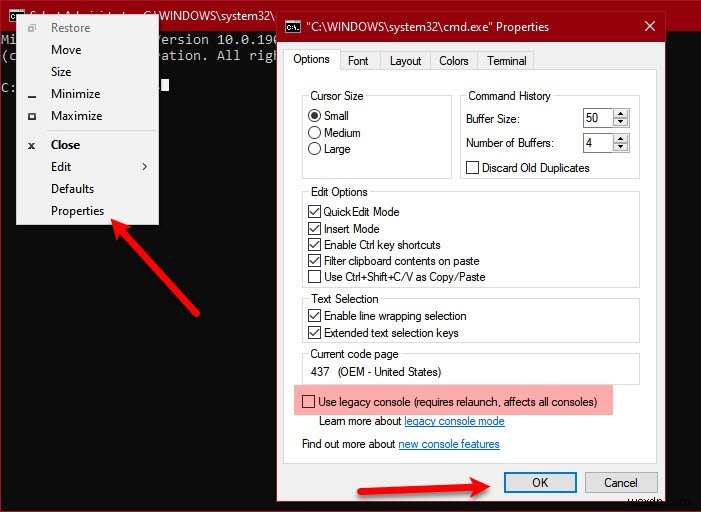The height and width of the screenshot is (512, 701).
Task: Click the cmd icon in Properties title bar
Action: [x=293, y=27]
